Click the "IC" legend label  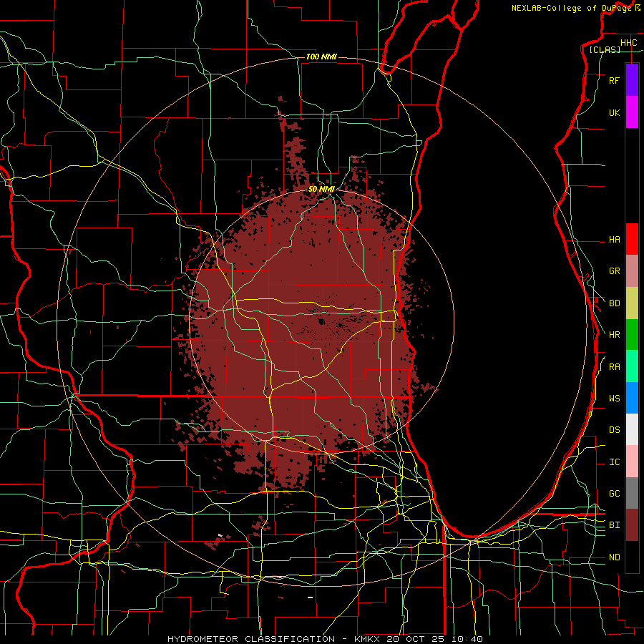[x=614, y=462]
